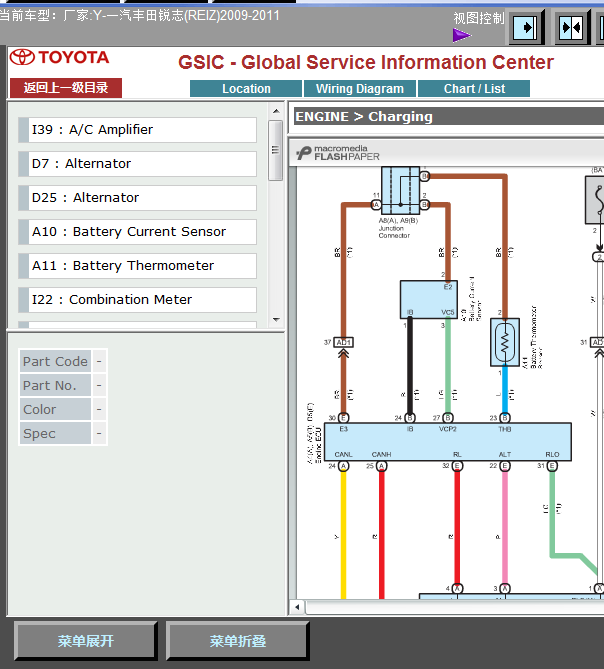Image resolution: width=604 pixels, height=669 pixels.
Task: Click the Part Code label
Action: pyautogui.click(x=55, y=361)
